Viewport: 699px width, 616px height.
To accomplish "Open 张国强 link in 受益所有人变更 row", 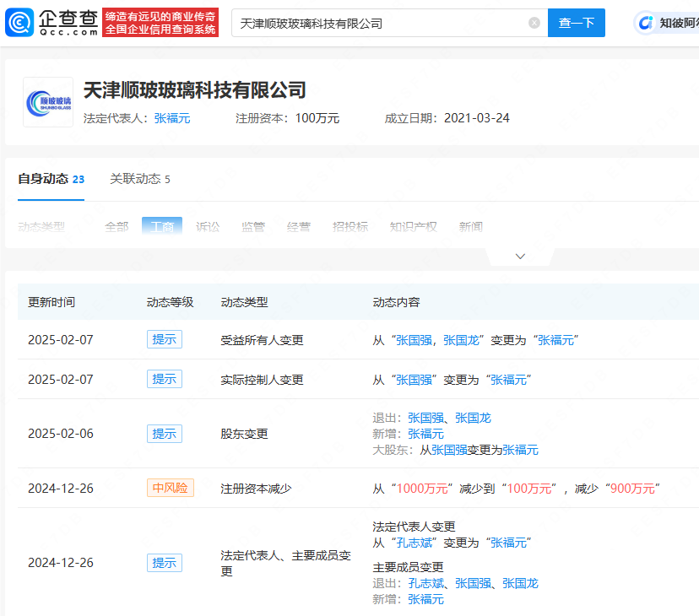I will tap(415, 341).
